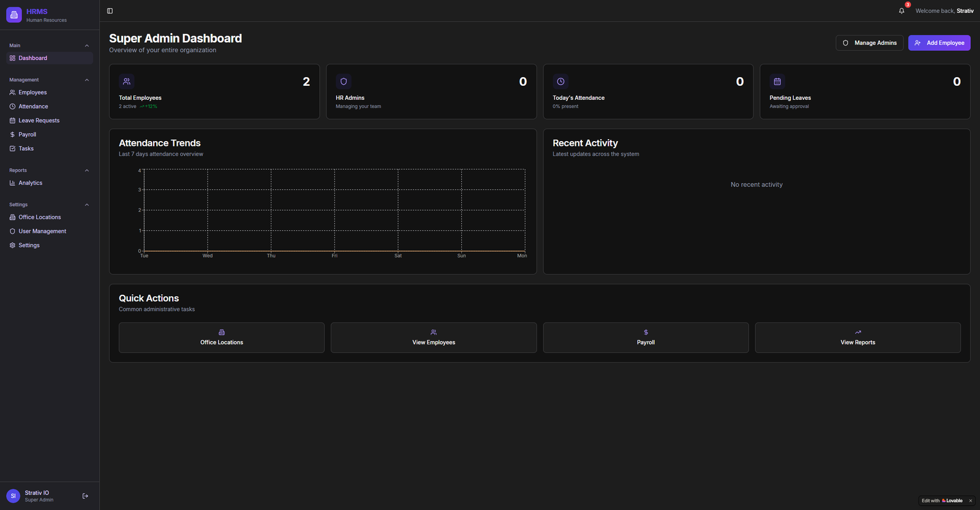
Task: Click the Attendance clock icon in sidebar
Action: [12, 107]
